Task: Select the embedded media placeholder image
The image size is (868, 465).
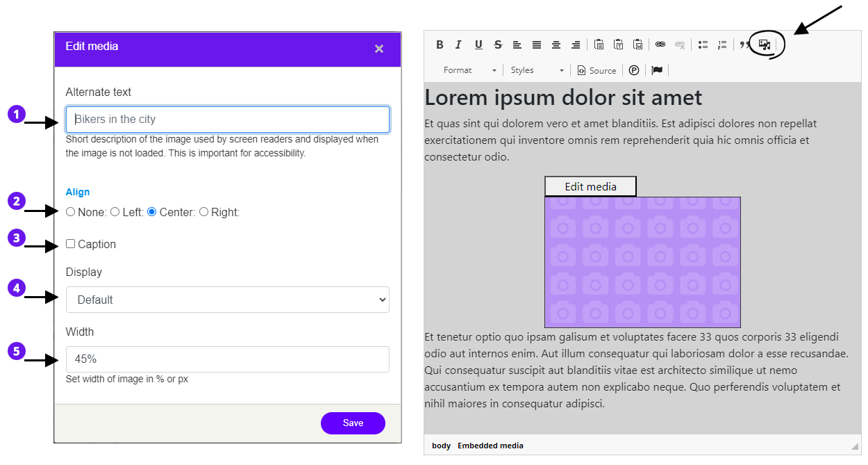Action: tap(642, 262)
